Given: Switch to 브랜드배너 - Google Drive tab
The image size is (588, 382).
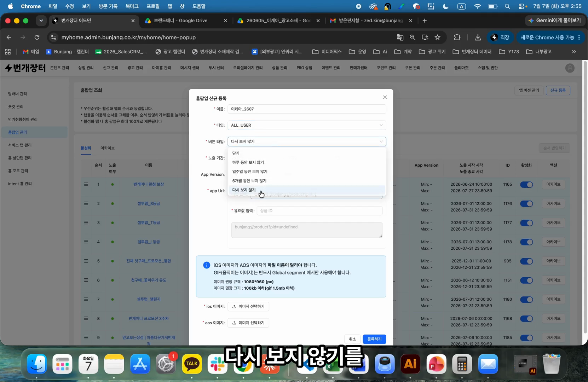Looking at the screenshot, I should click(x=186, y=21).
